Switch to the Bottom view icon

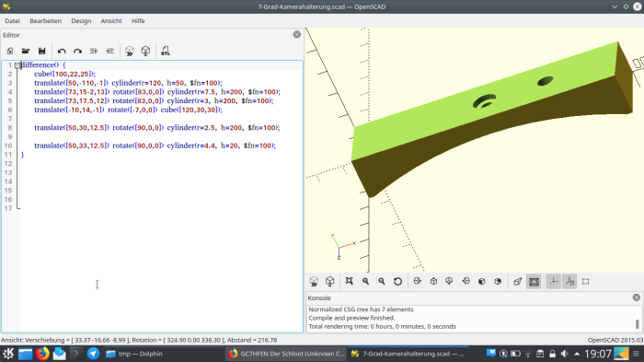coord(449,281)
